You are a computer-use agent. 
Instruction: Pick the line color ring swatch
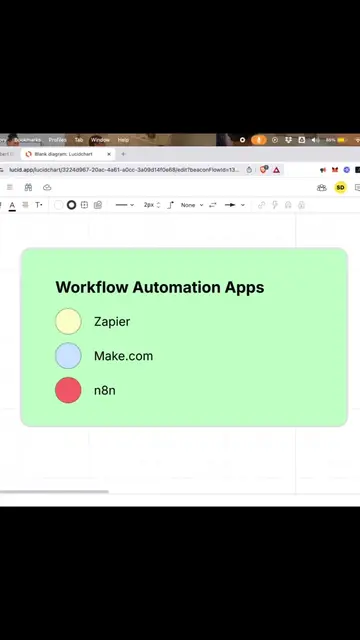71,205
